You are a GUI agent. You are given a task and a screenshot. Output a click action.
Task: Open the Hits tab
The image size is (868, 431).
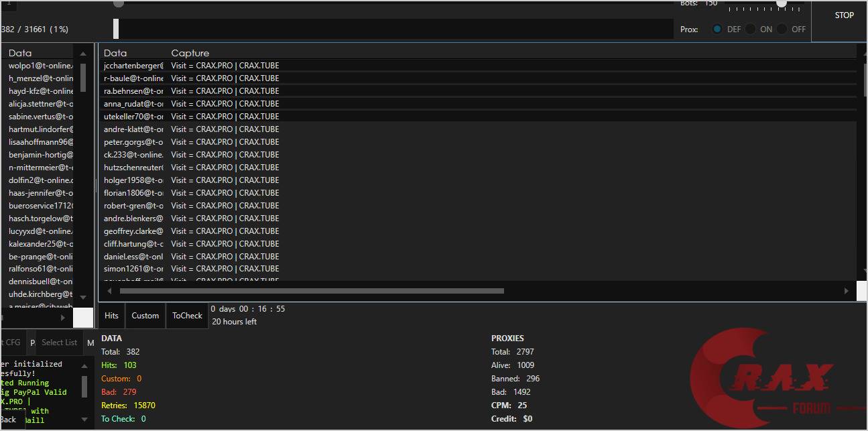pyautogui.click(x=111, y=316)
